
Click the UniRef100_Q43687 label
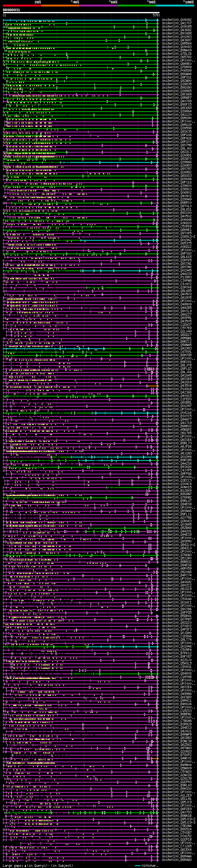pyautogui.click(x=177, y=40)
